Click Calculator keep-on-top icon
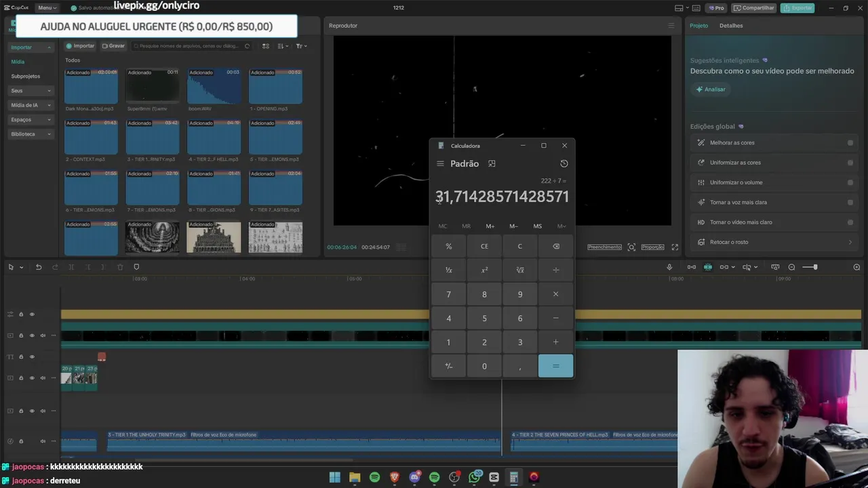 click(492, 163)
